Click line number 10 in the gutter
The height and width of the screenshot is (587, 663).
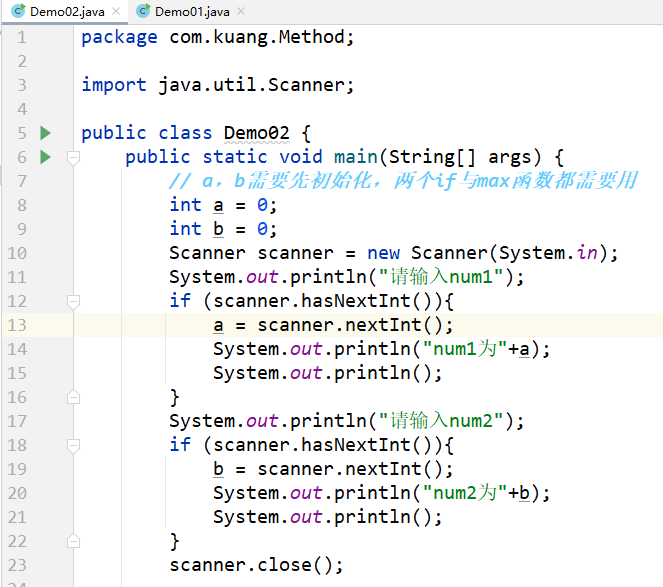point(17,253)
